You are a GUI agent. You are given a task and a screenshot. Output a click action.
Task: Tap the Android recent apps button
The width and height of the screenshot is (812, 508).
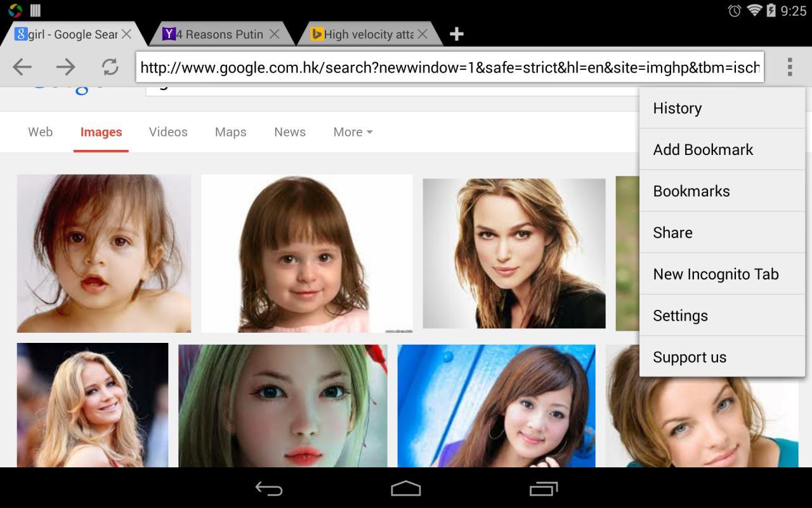(543, 488)
